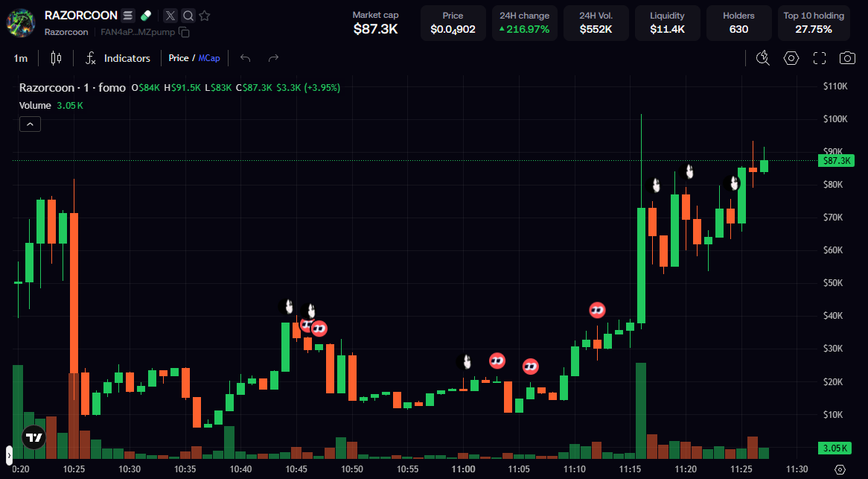Click the Razorcoon token avatar image
This screenshot has width=868, height=479.
(21, 22)
